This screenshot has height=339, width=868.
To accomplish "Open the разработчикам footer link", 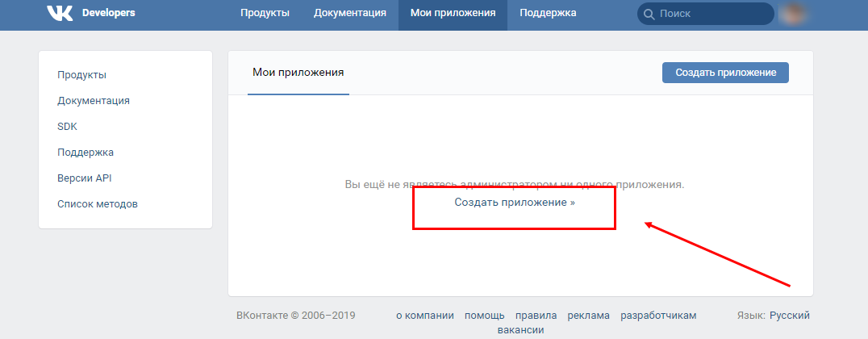I will click(x=658, y=316).
